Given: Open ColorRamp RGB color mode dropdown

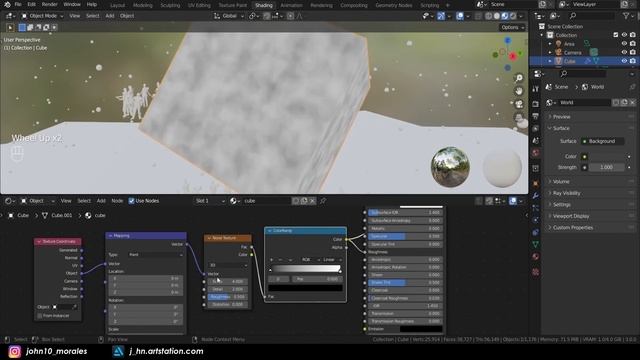Looking at the screenshot, I should coord(310,260).
